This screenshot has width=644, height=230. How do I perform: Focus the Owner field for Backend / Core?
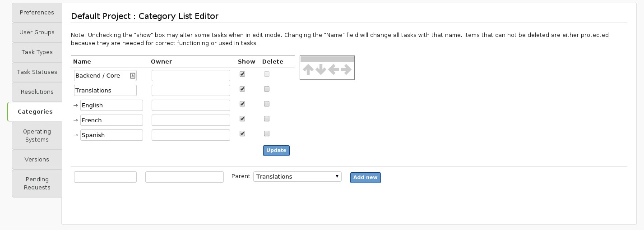(x=191, y=75)
